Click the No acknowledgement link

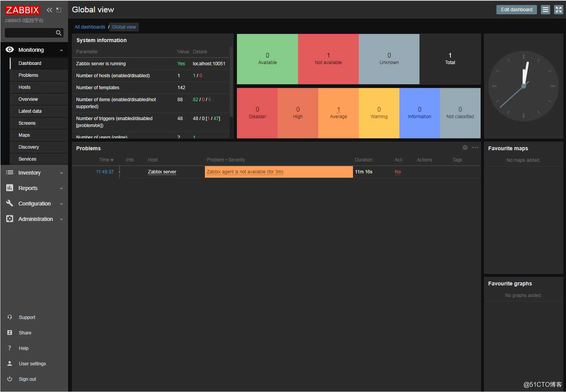(398, 172)
